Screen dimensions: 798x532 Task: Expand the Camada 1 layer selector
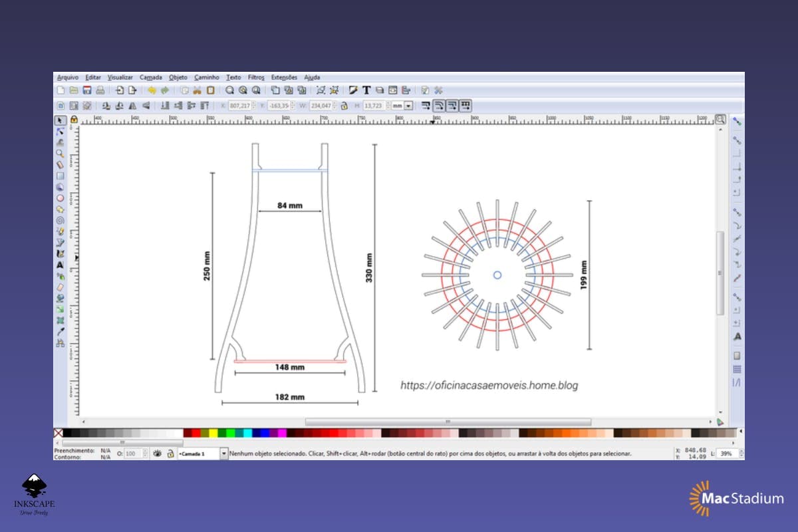[224, 454]
